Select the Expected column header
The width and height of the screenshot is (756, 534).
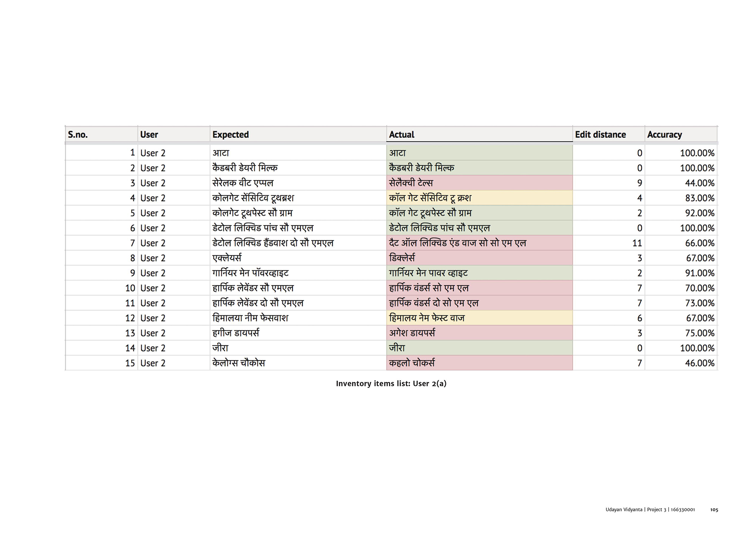pos(231,134)
